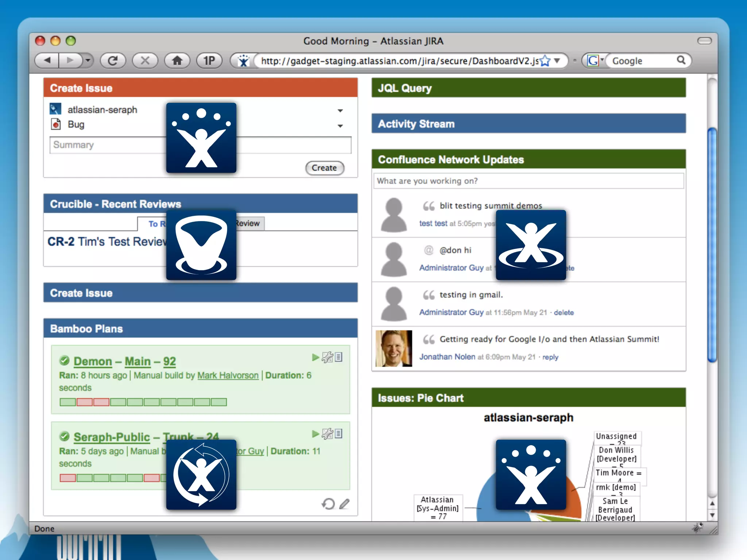Refresh the Bamboo Plans gadget
Screen dimensions: 747x560
point(328,504)
